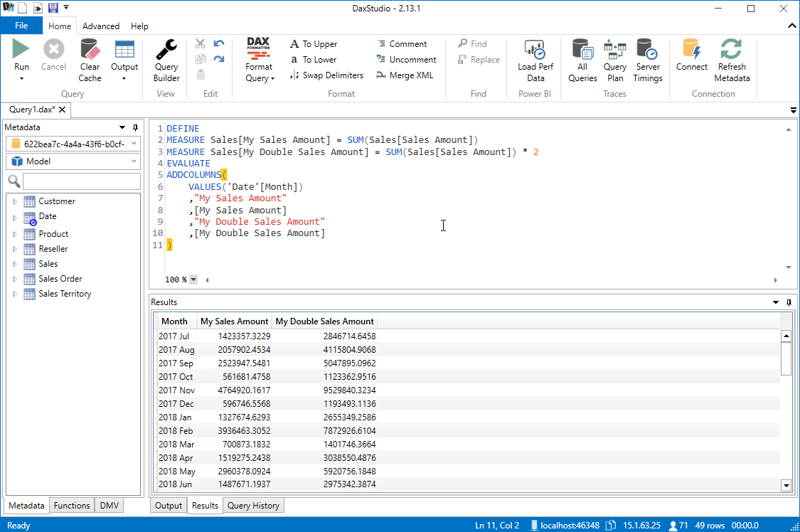
Task: Uncomment the selected lines
Action: 406,60
